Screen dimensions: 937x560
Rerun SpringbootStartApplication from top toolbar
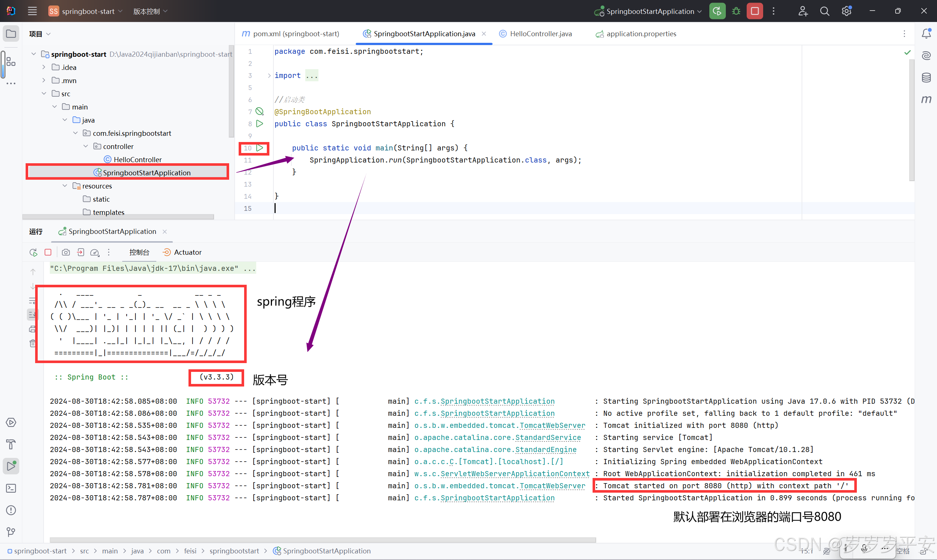717,11
